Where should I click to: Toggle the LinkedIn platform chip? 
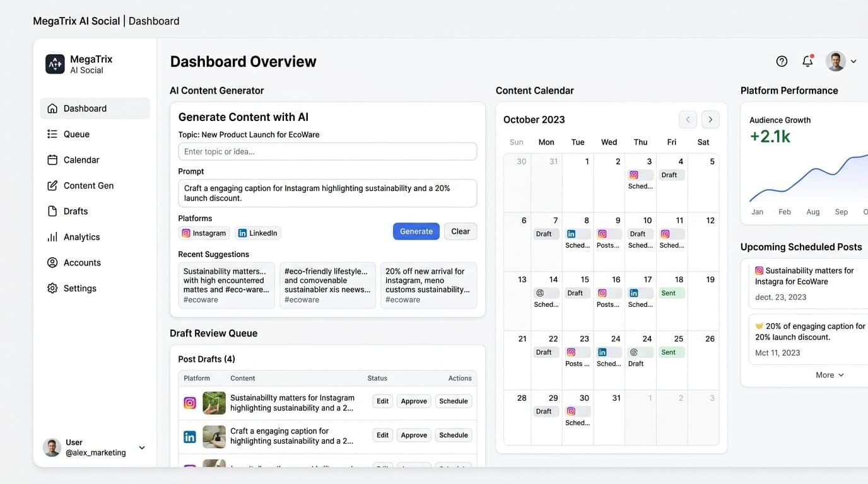point(258,233)
